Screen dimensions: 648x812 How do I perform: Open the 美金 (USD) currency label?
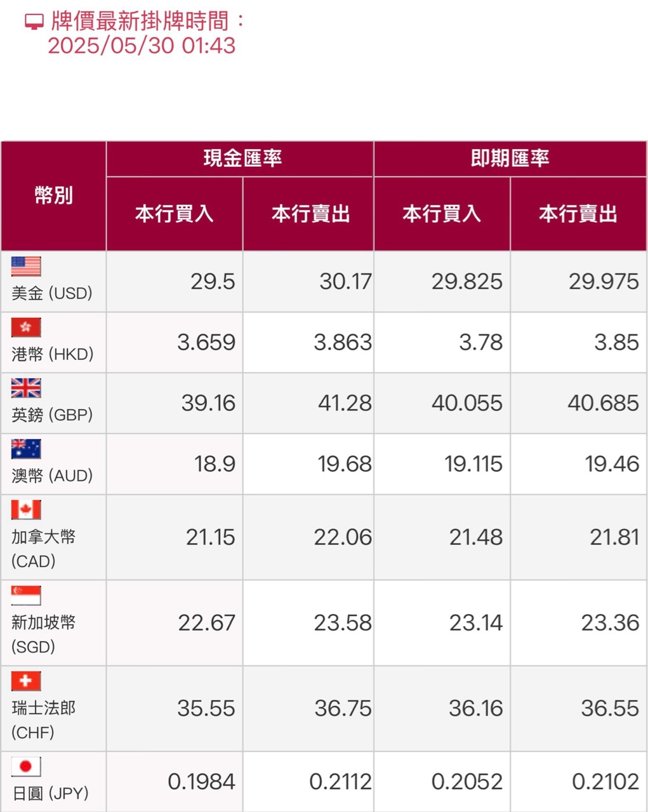(52, 293)
